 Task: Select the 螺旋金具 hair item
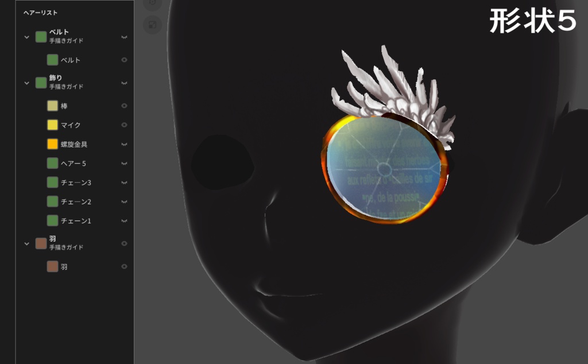[x=74, y=144]
